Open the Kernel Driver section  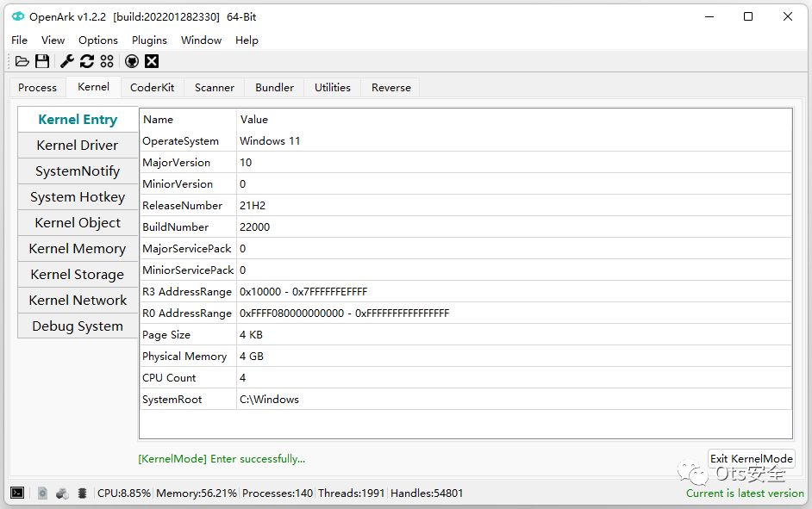pyautogui.click(x=78, y=146)
